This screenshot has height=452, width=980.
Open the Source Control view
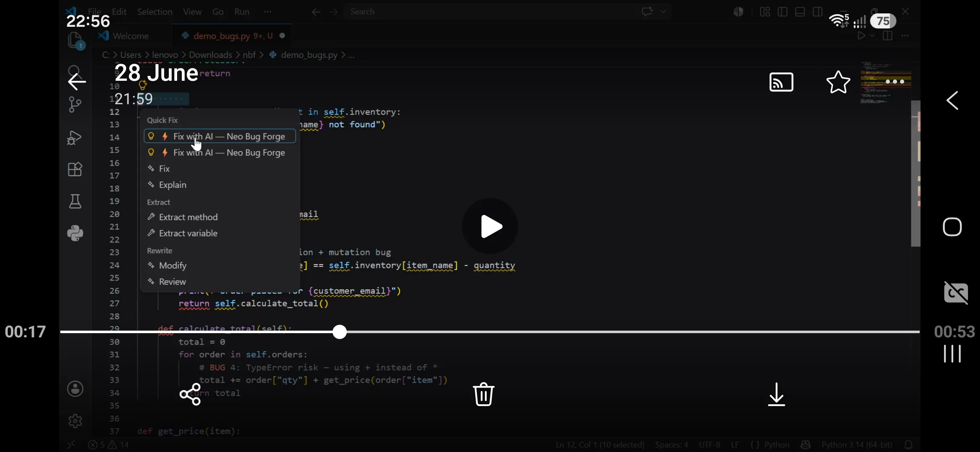point(75,105)
